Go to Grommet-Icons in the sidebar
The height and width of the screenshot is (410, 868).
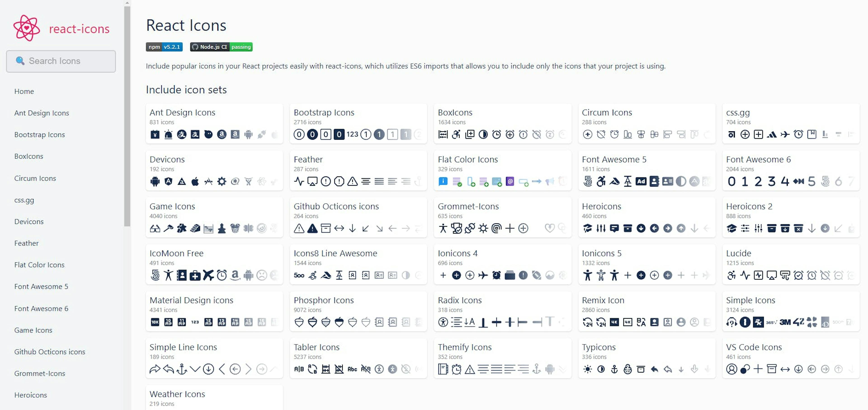39,373
